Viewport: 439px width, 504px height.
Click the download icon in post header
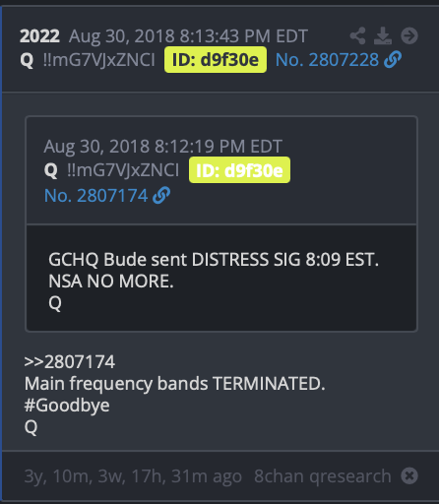click(383, 35)
